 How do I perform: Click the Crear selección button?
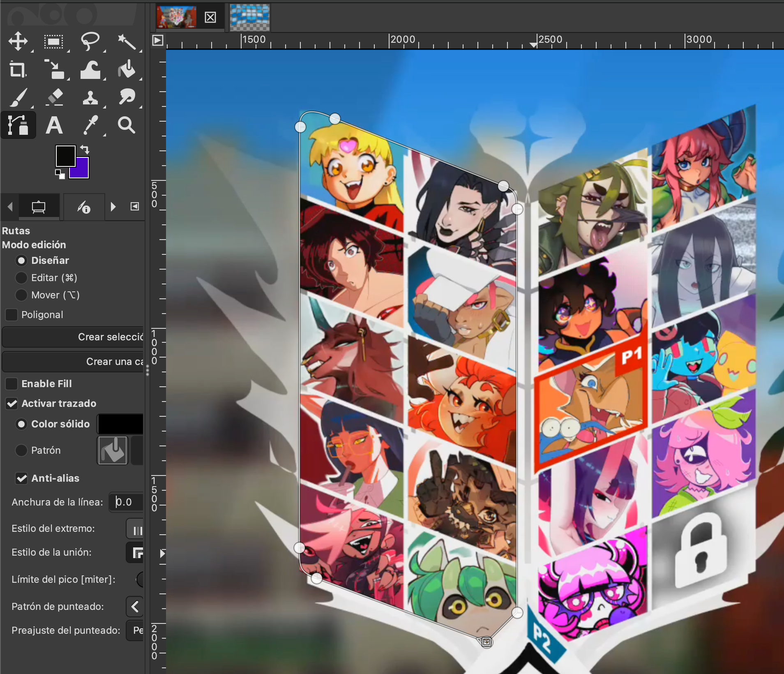(73, 337)
